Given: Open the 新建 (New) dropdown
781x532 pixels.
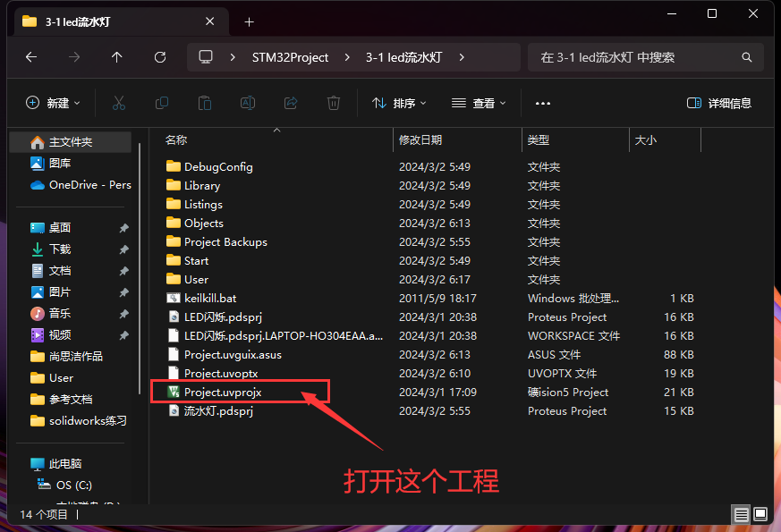Looking at the screenshot, I should click(x=53, y=103).
